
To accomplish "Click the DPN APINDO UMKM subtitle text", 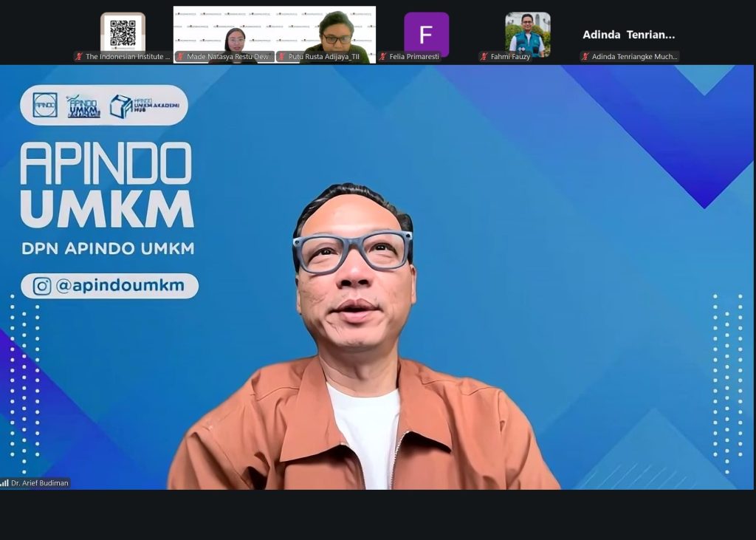I will tap(108, 249).
